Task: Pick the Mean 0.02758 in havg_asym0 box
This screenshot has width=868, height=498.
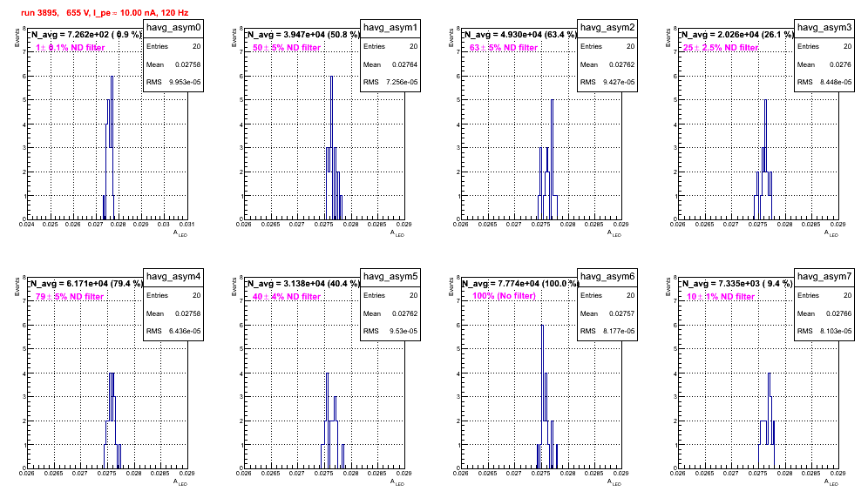Action: tap(187, 64)
